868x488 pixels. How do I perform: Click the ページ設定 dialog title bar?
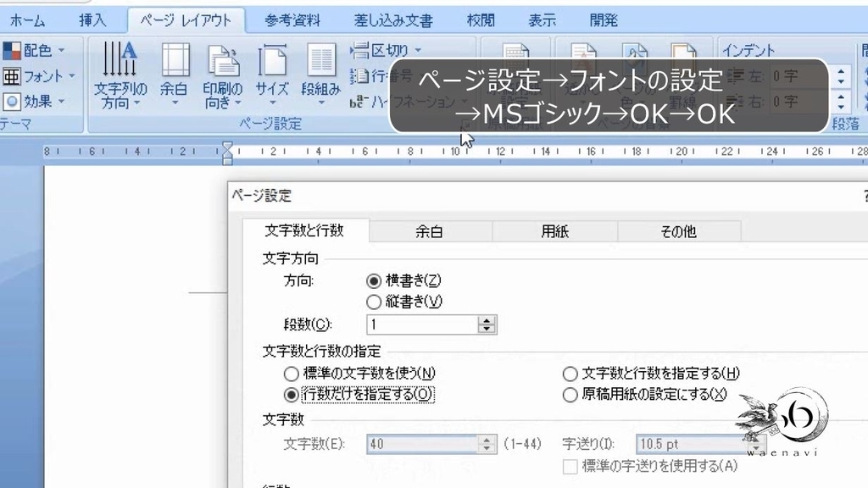(x=548, y=196)
